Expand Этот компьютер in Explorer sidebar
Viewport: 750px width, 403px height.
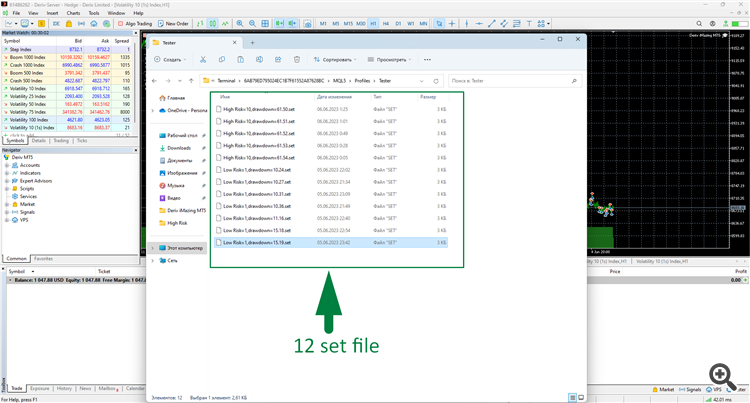point(153,248)
